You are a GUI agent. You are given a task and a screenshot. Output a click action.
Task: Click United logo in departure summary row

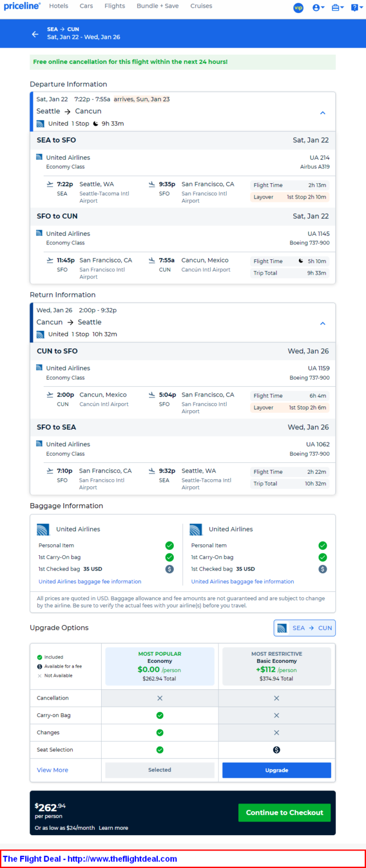pos(40,124)
